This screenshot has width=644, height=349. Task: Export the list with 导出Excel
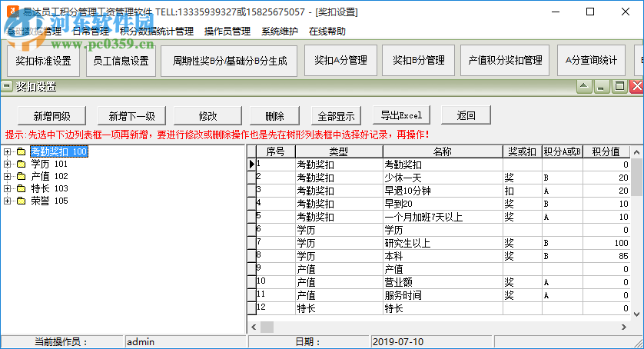pyautogui.click(x=401, y=115)
